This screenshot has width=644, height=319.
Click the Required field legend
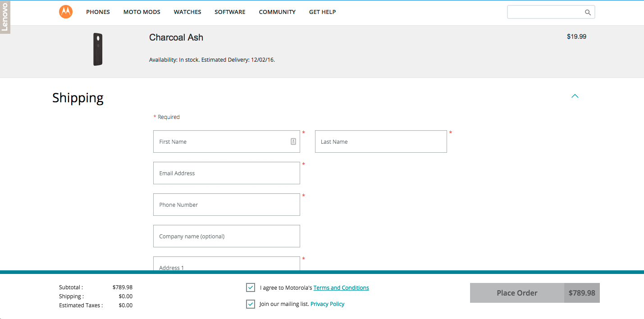(x=167, y=117)
